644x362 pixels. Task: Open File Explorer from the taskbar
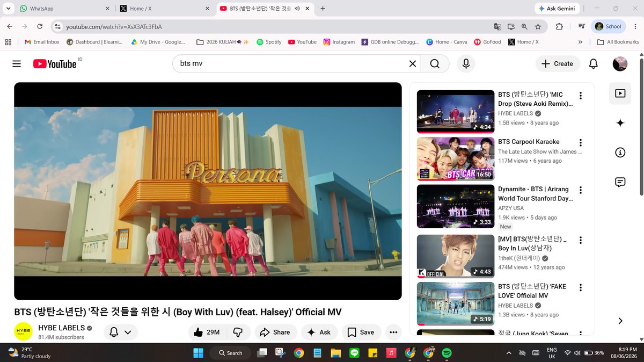[335, 353]
